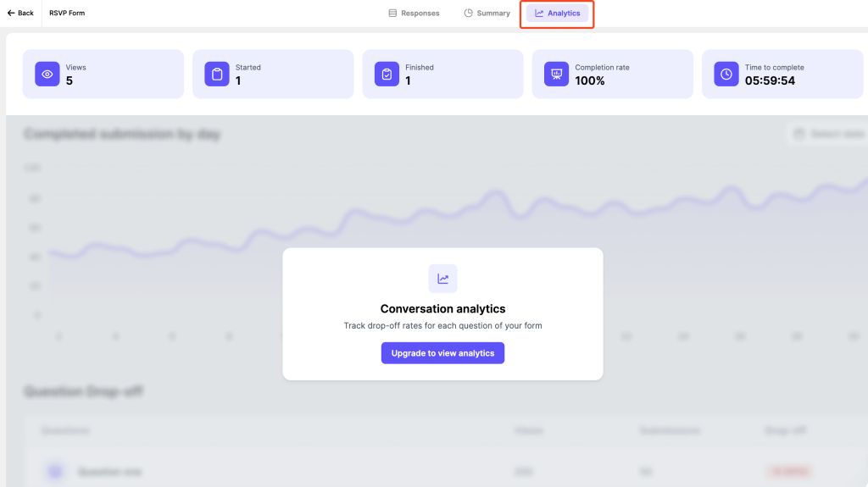868x487 pixels.
Task: Open the Summary tab
Action: coord(487,13)
